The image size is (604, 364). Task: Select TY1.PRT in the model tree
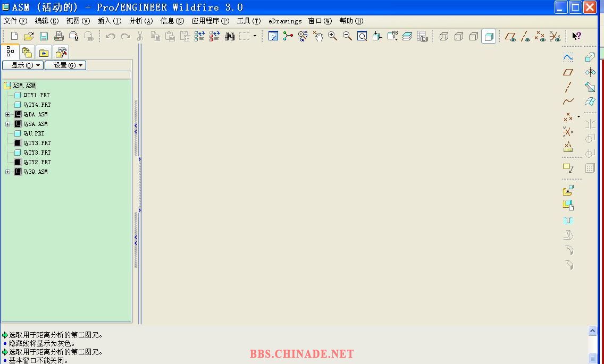(x=37, y=95)
